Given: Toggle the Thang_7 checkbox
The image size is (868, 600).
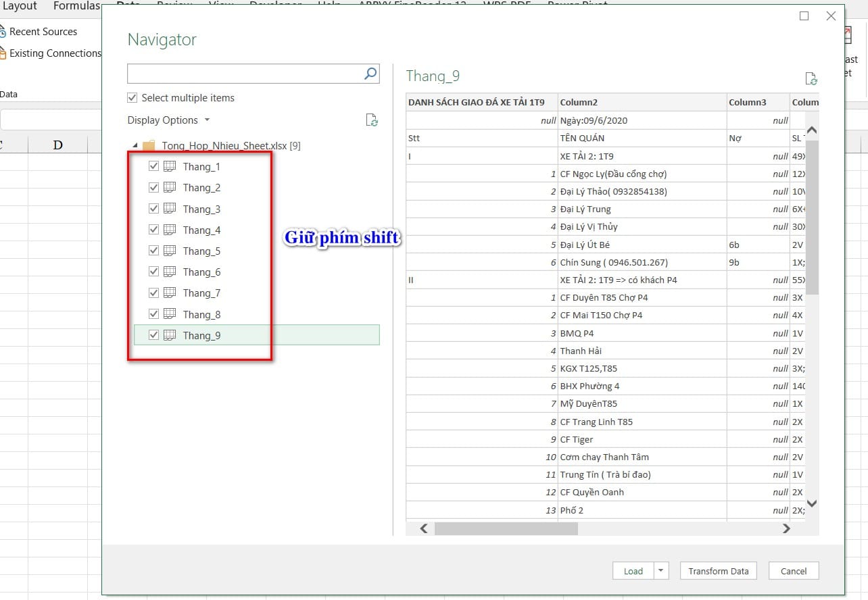Looking at the screenshot, I should pos(153,293).
